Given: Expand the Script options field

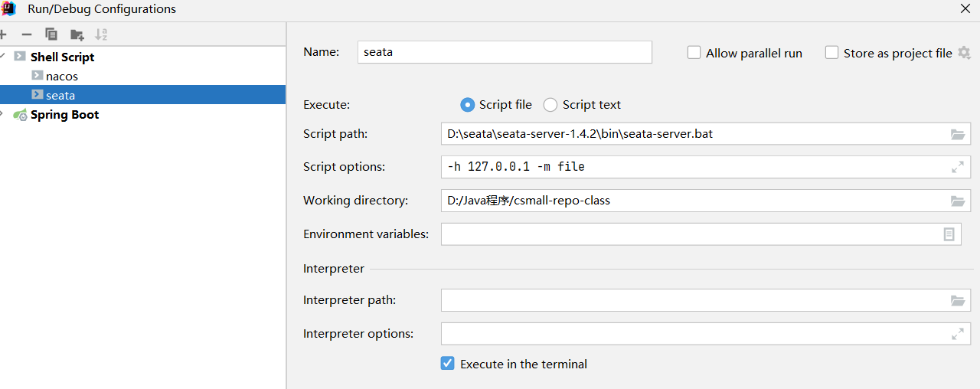Looking at the screenshot, I should (958, 167).
